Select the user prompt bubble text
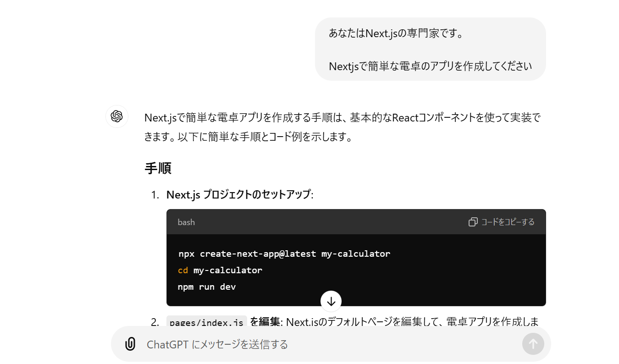 tap(430, 49)
